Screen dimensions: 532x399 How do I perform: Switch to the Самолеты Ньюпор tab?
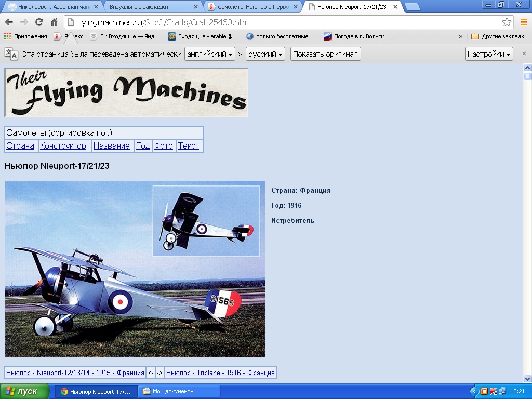pos(249,7)
